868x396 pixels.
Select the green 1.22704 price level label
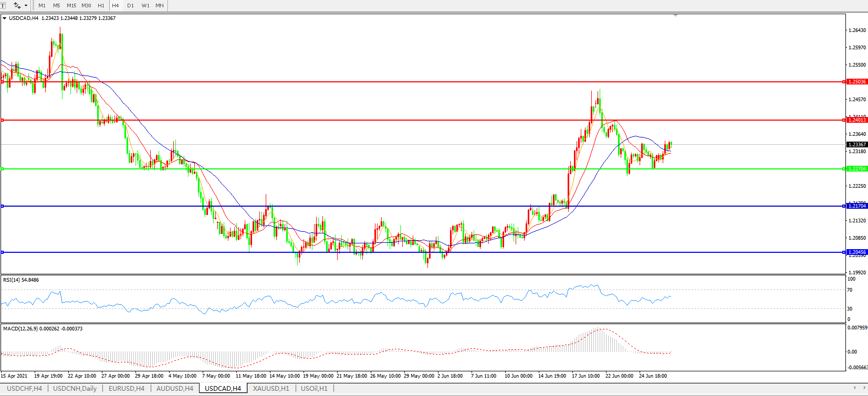[857, 169]
